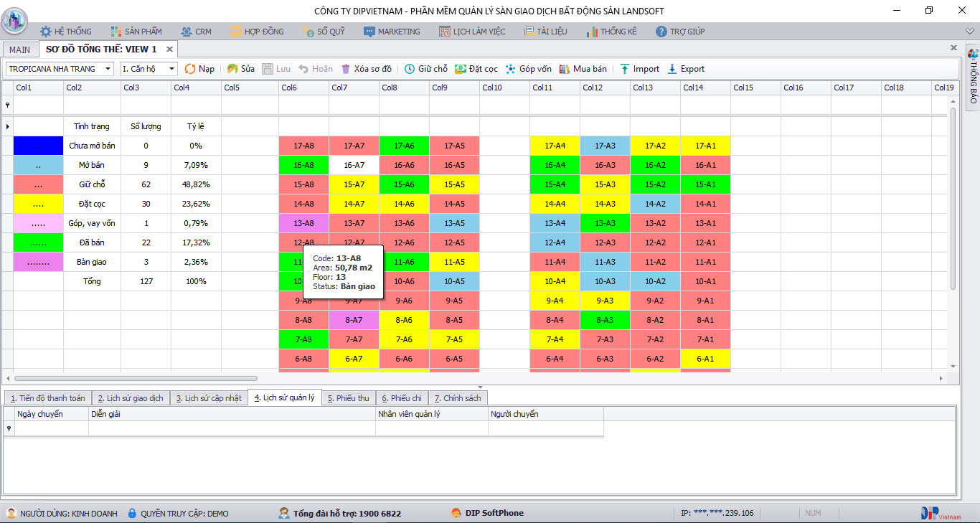Click the Giữ chỗ clock button

point(425,69)
